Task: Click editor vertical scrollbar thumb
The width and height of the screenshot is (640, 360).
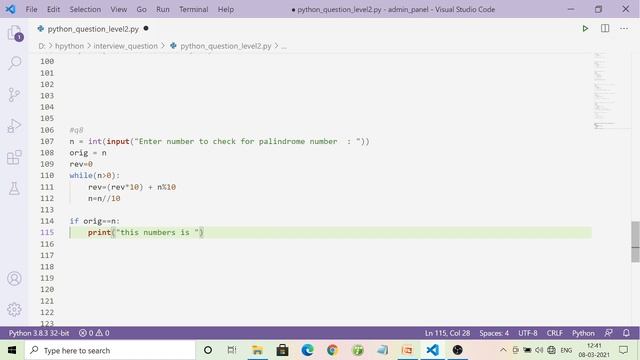Action: (x=636, y=242)
